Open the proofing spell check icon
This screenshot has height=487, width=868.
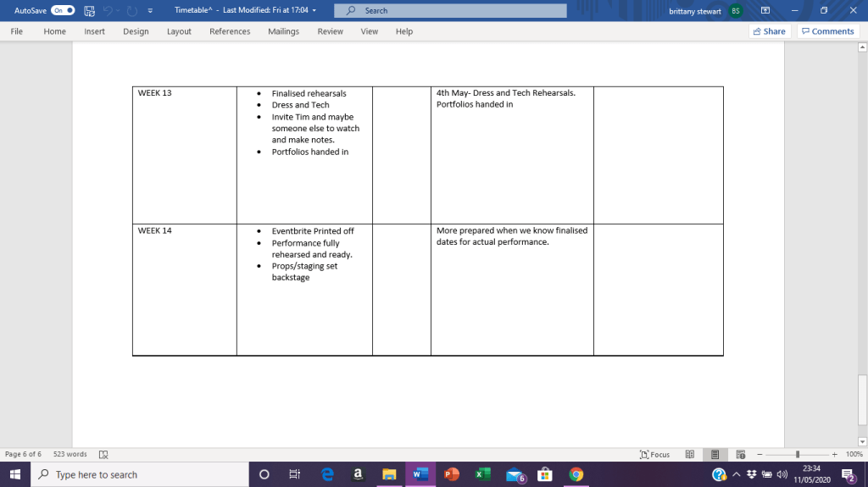pos(103,454)
